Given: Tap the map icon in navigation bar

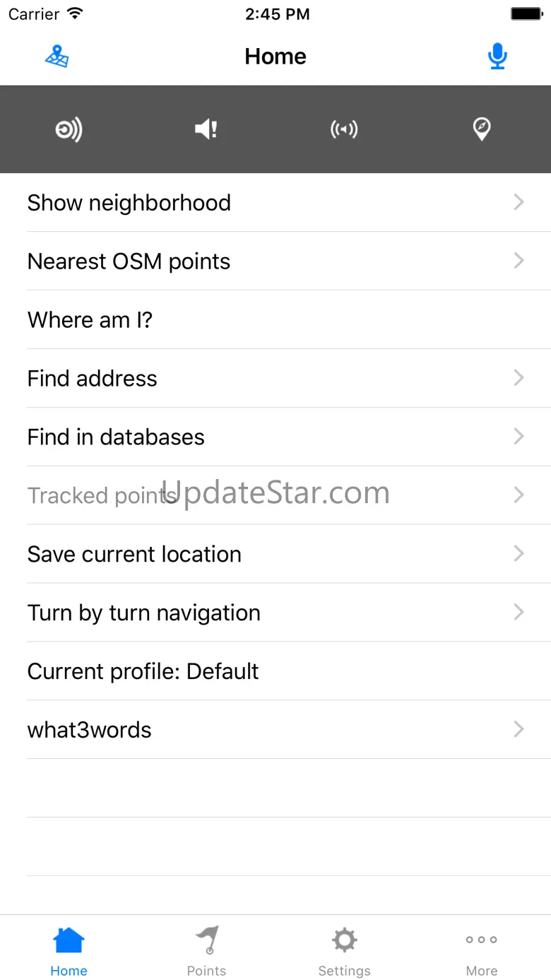Looking at the screenshot, I should [57, 57].
